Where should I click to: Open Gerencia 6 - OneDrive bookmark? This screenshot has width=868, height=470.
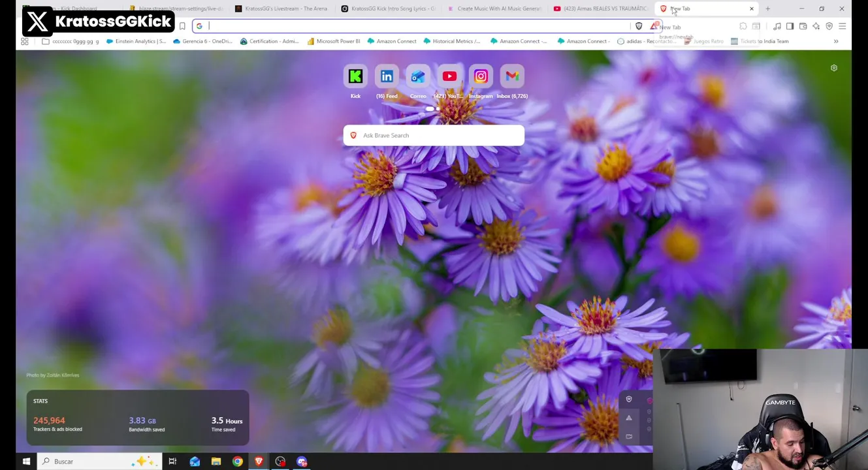202,41
